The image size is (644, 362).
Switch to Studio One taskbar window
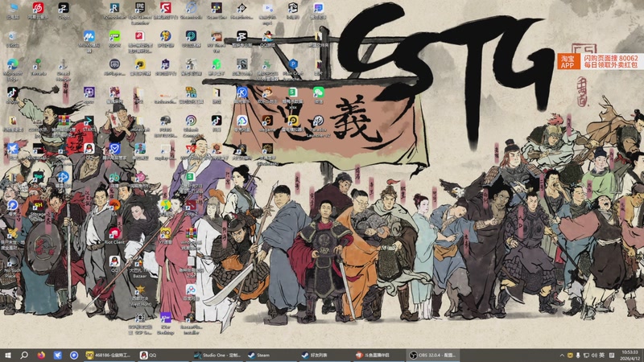[x=217, y=355]
